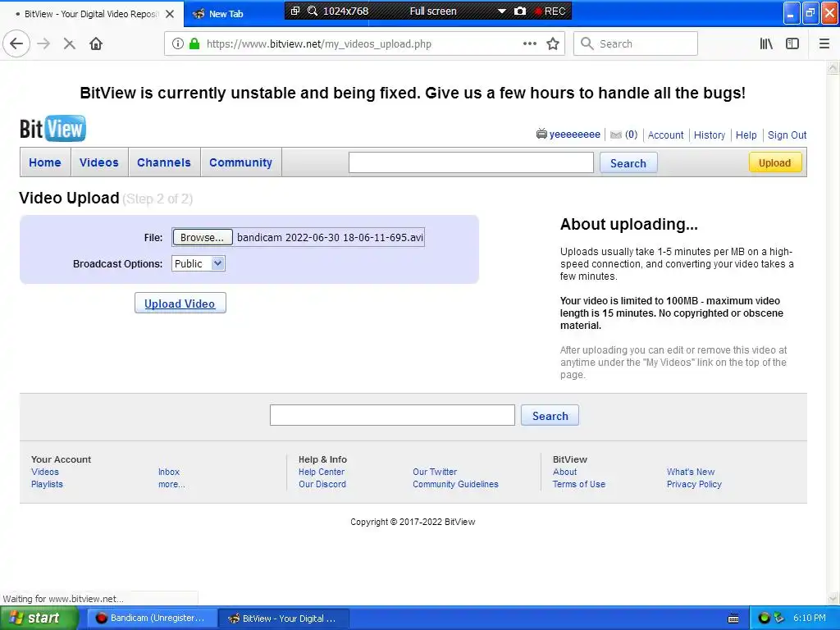Viewport: 840px width, 630px height.
Task: Click the Firefox Search box
Action: pos(636,44)
